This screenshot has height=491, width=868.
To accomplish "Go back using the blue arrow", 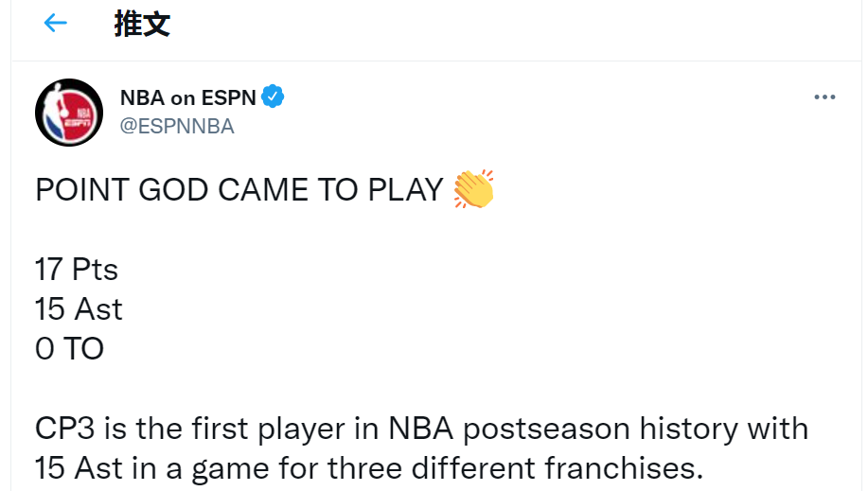I will coord(55,23).
